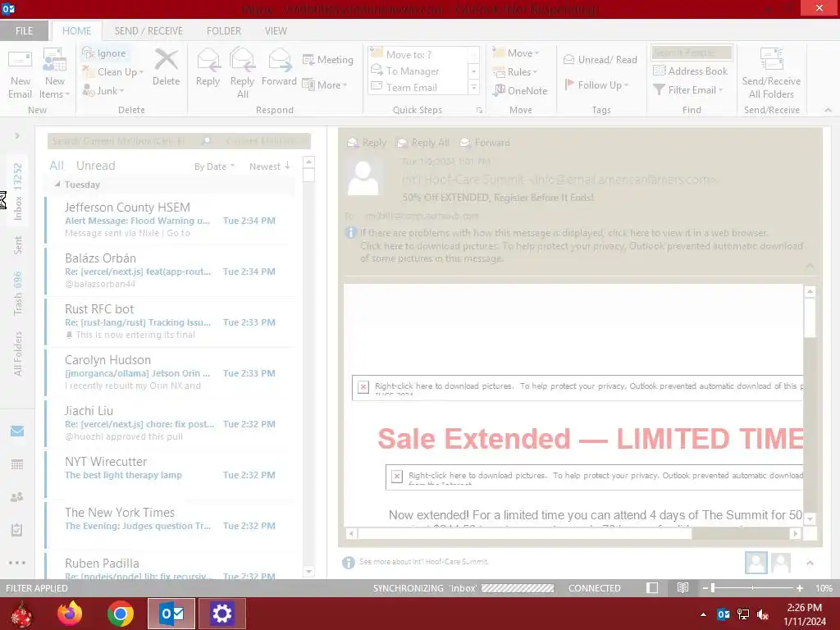840x630 pixels.
Task: Switch to the VIEW tab
Action: click(276, 30)
